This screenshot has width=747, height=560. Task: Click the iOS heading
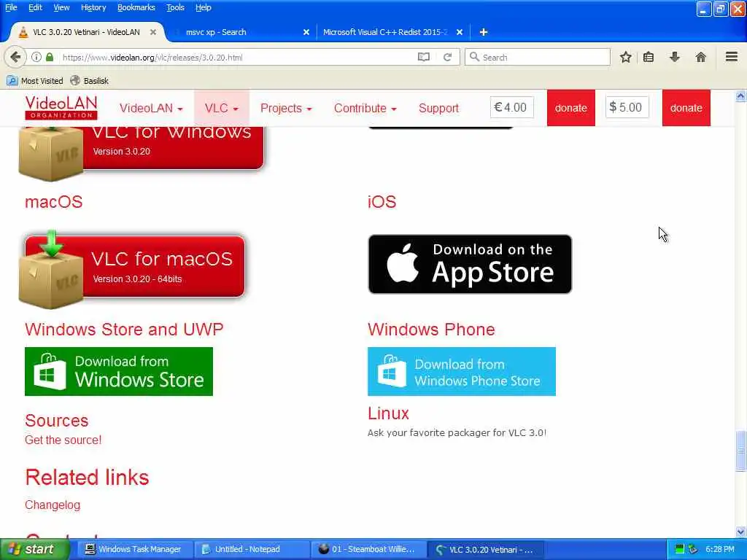(x=382, y=201)
